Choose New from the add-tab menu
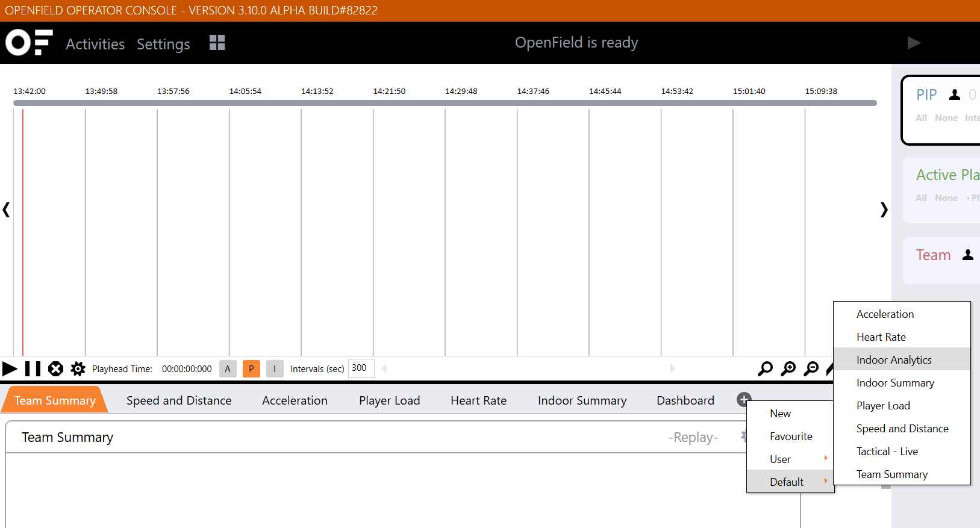The image size is (980, 528). [x=790, y=413]
